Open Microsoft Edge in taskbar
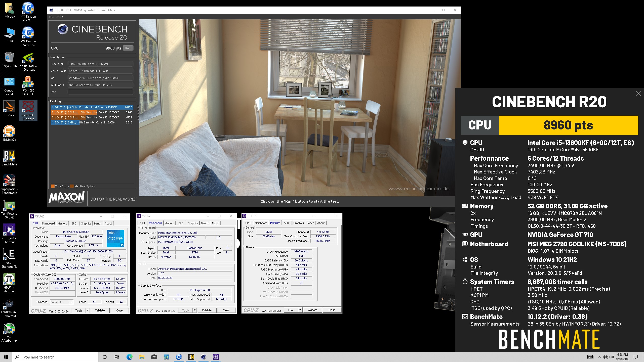 pos(129,357)
